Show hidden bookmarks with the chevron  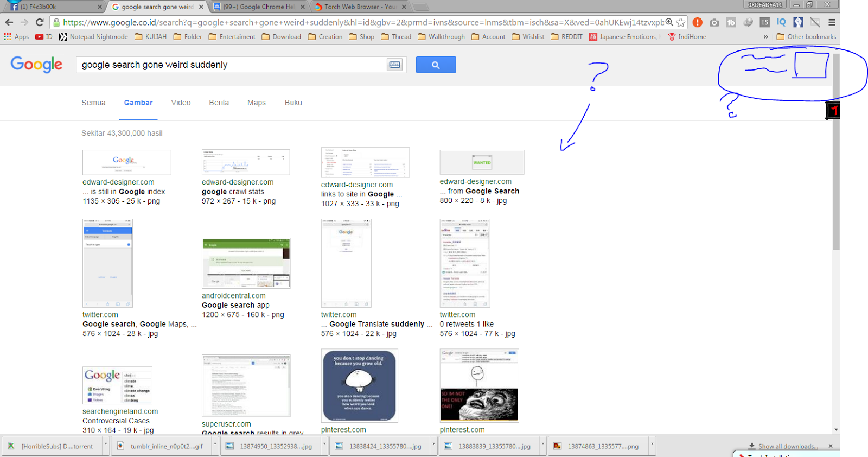tap(766, 37)
